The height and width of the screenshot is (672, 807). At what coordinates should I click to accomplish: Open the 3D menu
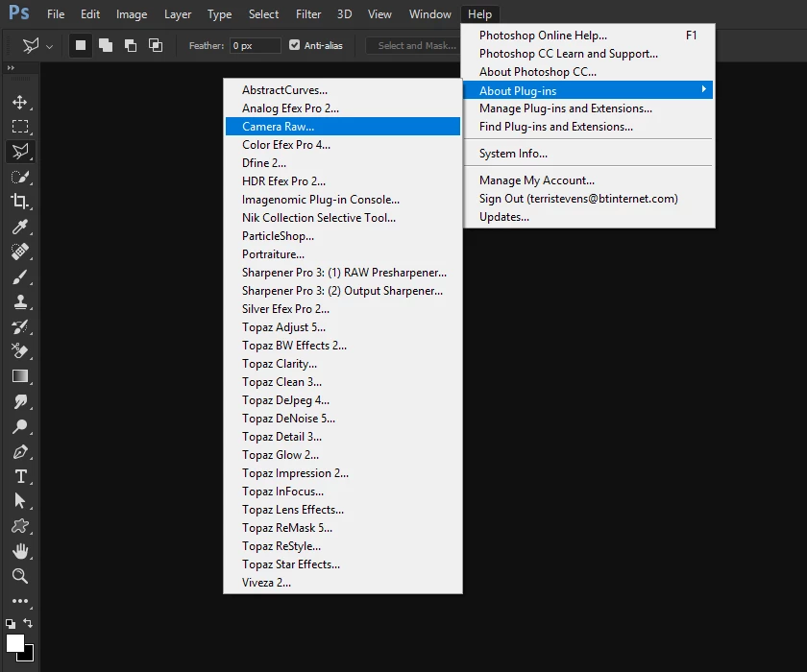[344, 13]
